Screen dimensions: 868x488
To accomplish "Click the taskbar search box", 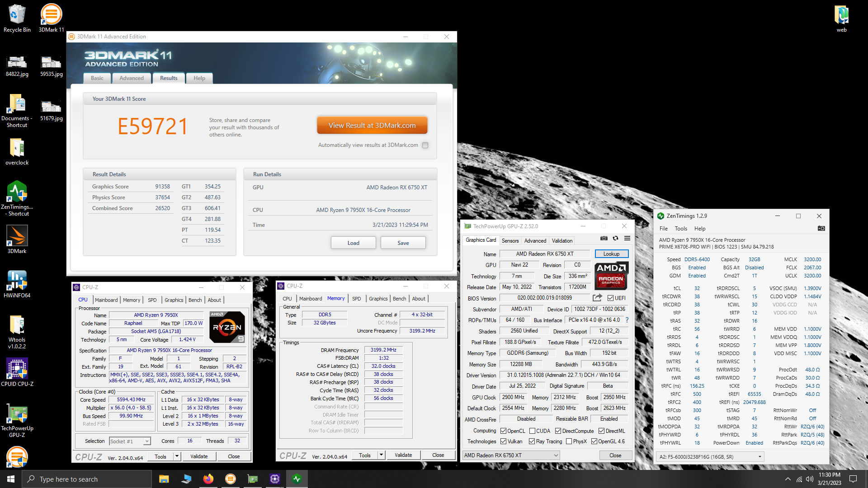I will [x=87, y=479].
